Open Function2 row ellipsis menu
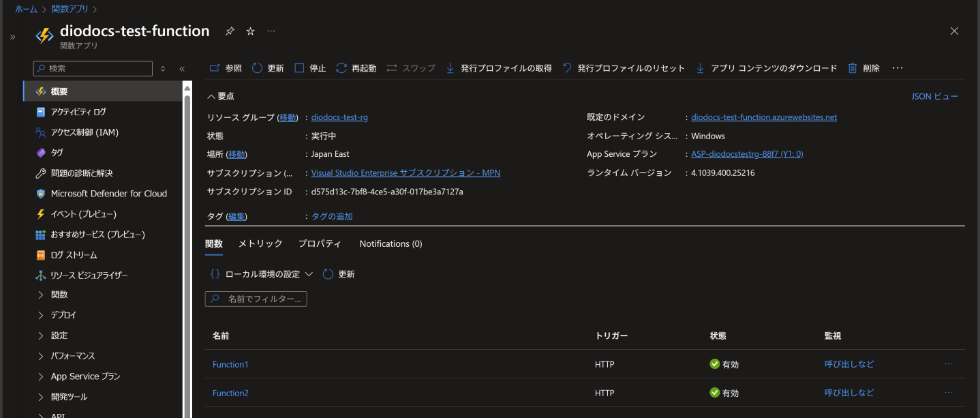The image size is (980, 418). coord(948,393)
